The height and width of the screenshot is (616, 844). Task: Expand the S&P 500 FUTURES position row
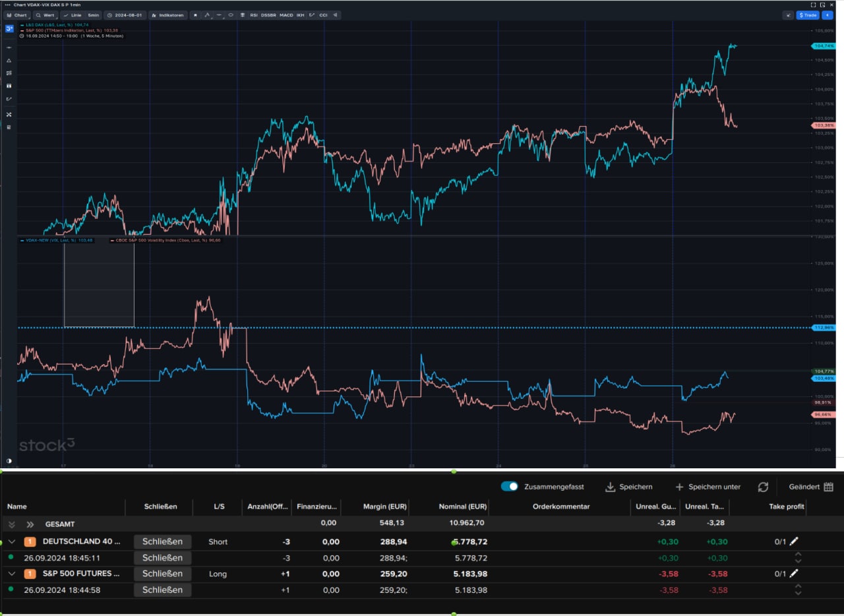(x=11, y=573)
